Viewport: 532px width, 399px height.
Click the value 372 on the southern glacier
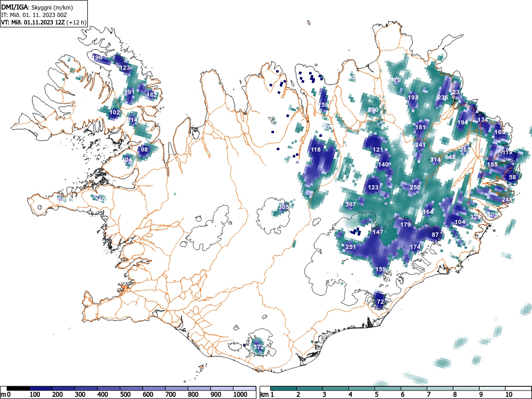[x=259, y=347]
